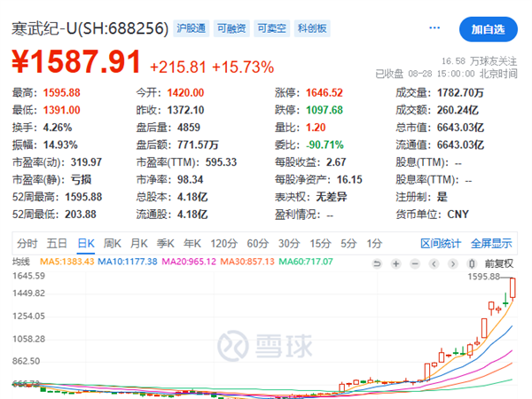Switch to 120分 interval tab

(x=224, y=243)
